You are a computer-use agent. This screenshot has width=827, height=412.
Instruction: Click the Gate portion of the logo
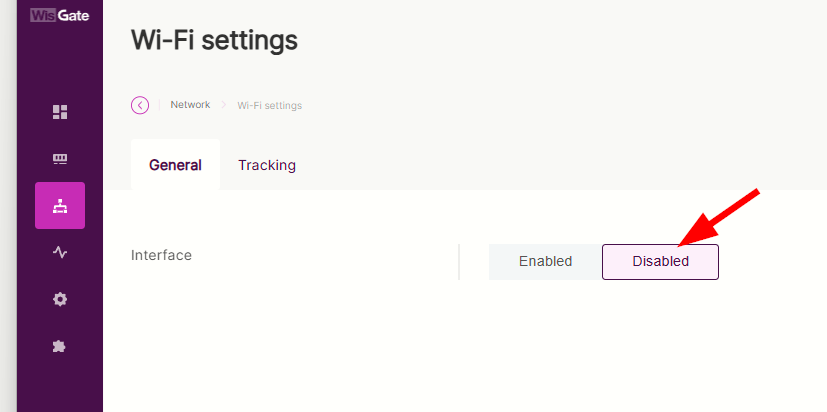73,14
